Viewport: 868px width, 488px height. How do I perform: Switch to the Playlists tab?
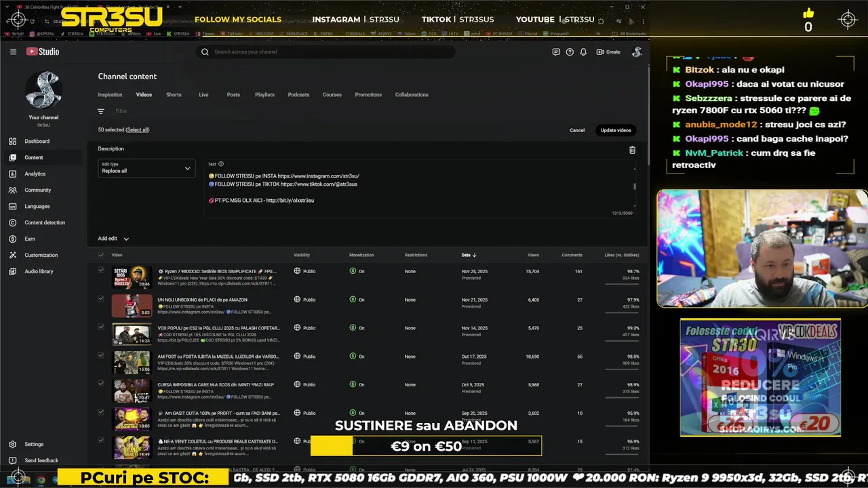264,95
